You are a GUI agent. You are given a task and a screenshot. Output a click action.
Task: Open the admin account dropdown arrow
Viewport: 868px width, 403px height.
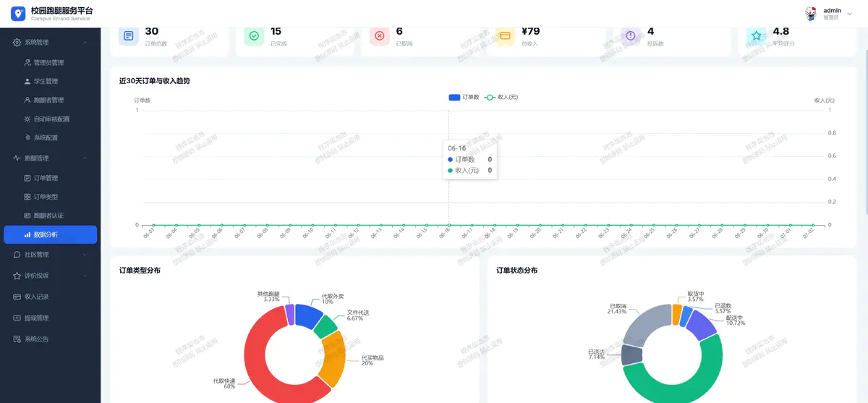(x=849, y=14)
